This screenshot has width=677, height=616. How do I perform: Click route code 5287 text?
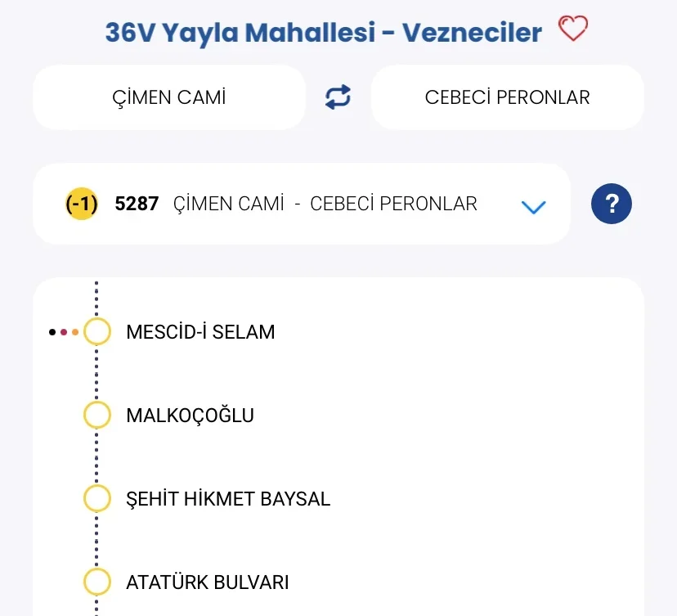coord(137,204)
